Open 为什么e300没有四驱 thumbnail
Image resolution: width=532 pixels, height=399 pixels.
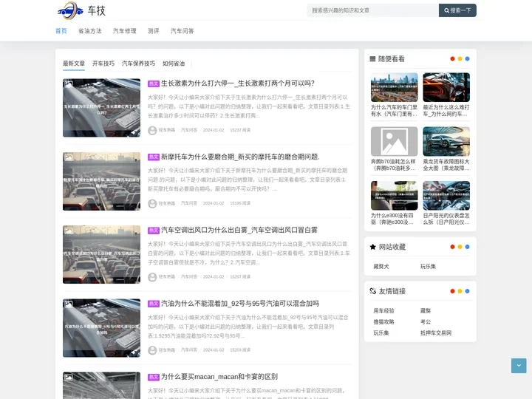tap(395, 195)
